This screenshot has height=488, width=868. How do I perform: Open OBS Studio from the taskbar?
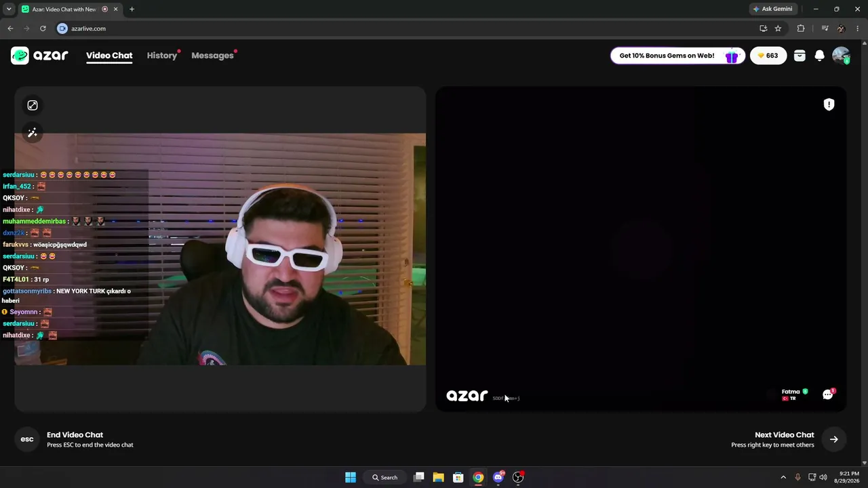point(518,477)
